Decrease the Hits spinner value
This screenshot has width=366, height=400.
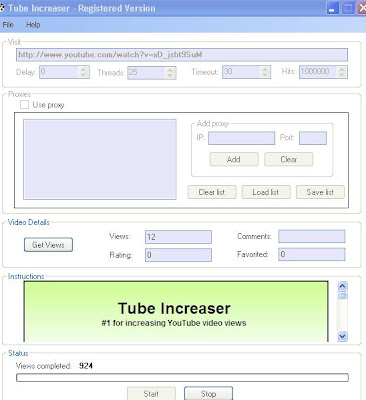coord(342,75)
